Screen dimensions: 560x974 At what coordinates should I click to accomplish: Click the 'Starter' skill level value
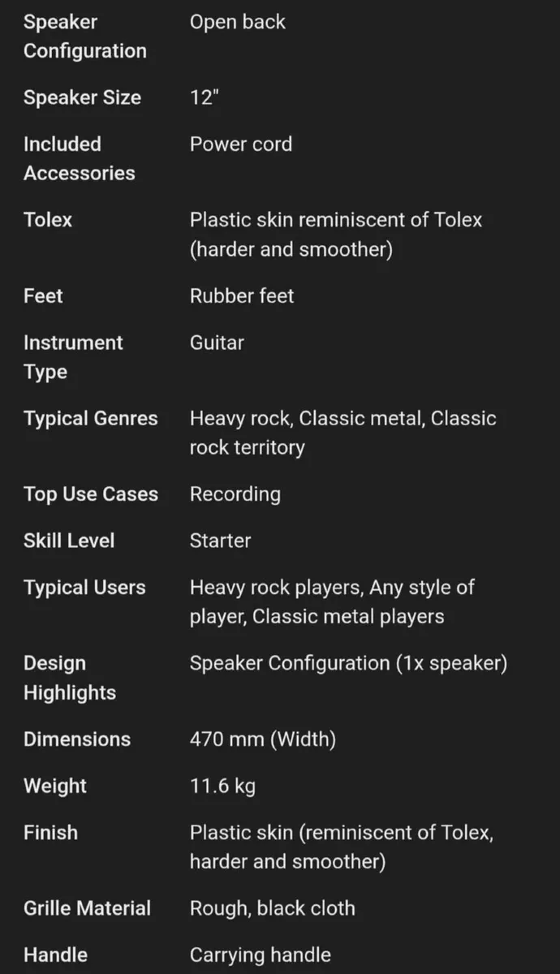pyautogui.click(x=220, y=541)
